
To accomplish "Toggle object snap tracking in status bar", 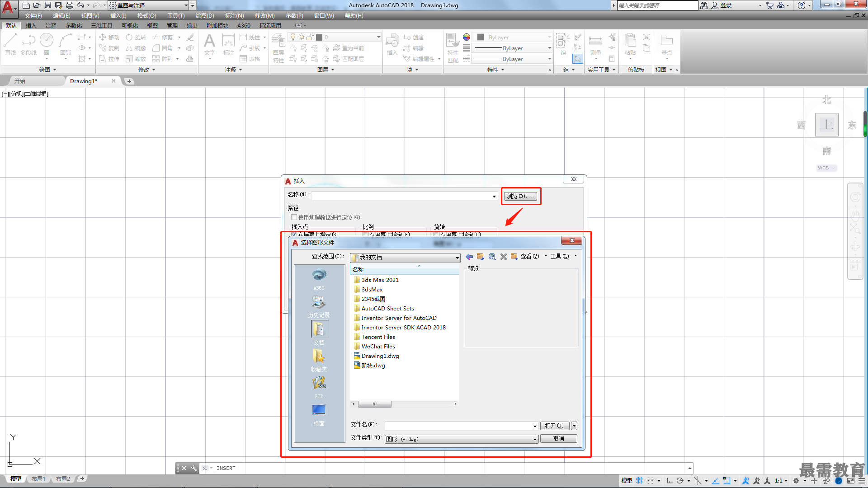I will click(716, 481).
